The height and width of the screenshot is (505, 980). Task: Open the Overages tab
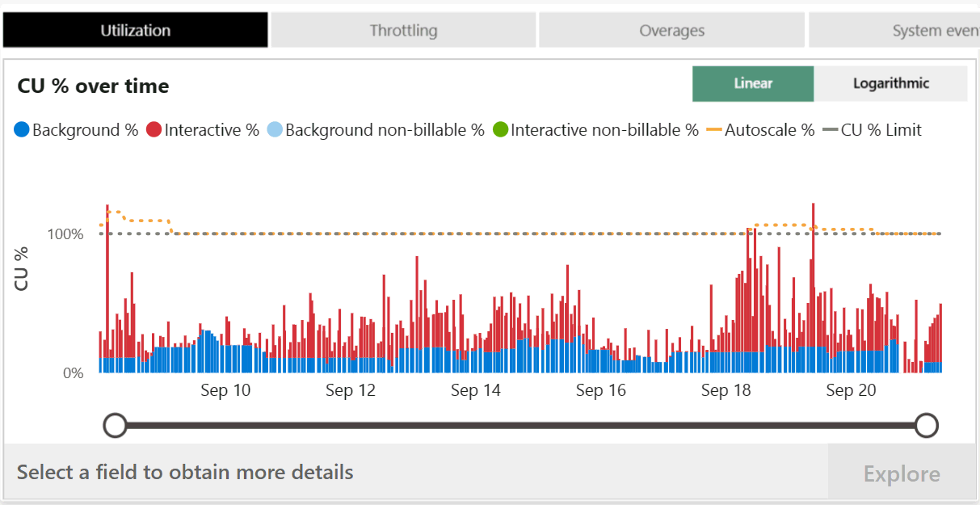[671, 30]
